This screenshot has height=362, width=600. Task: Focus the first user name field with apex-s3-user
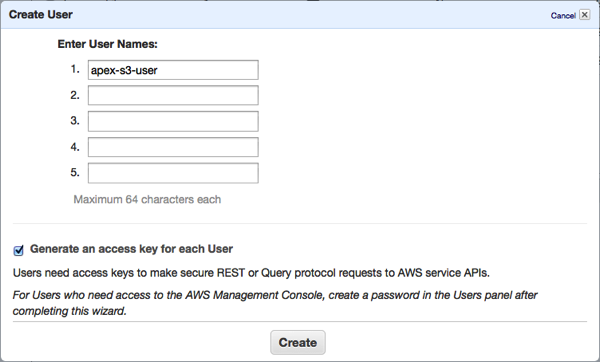tap(173, 70)
